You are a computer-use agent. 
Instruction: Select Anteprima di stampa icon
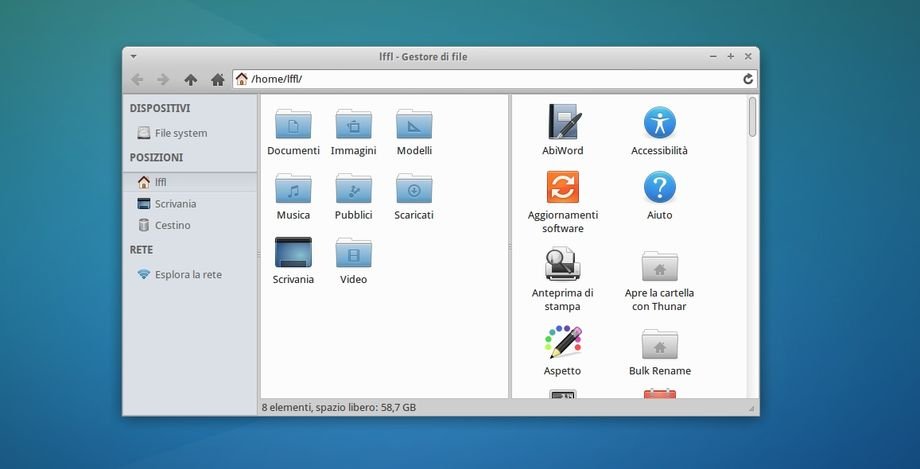click(563, 264)
